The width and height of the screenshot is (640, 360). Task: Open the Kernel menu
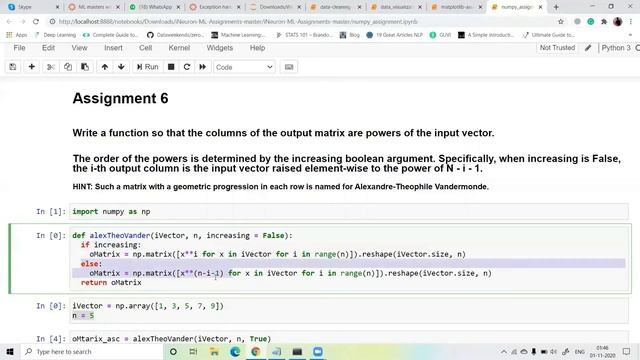coord(179,48)
